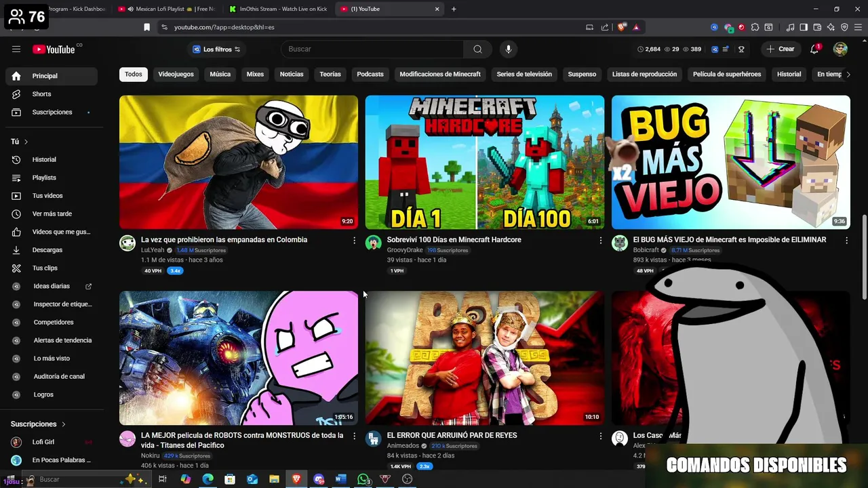
Task: Open File Explorer from the taskbar
Action: (x=274, y=479)
